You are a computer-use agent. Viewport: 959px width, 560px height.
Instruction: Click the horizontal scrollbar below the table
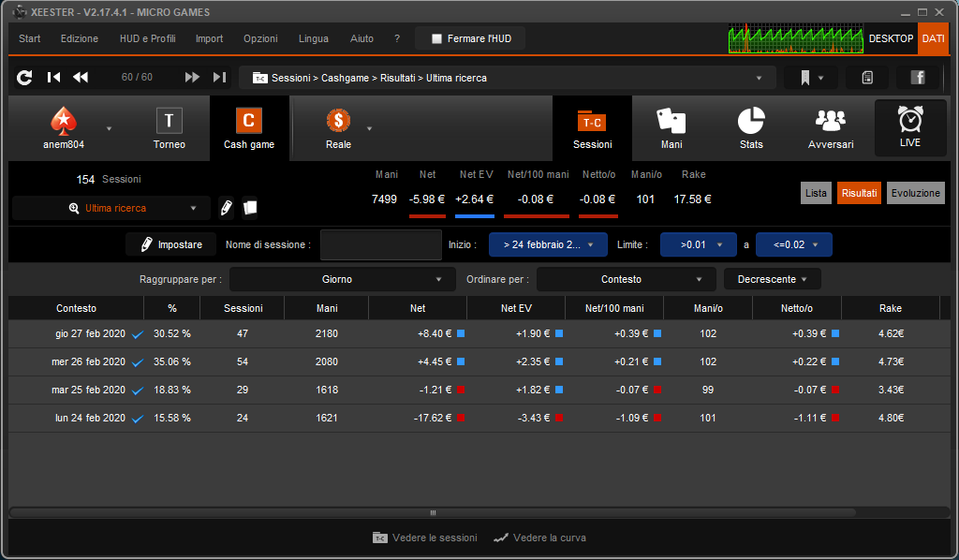click(x=433, y=512)
